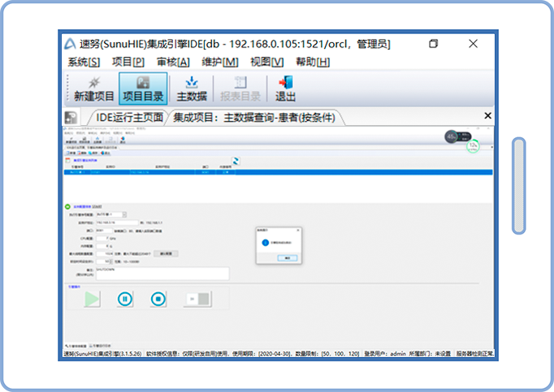Pause the engine with the pause icon
554x392 pixels.
pyautogui.click(x=124, y=299)
